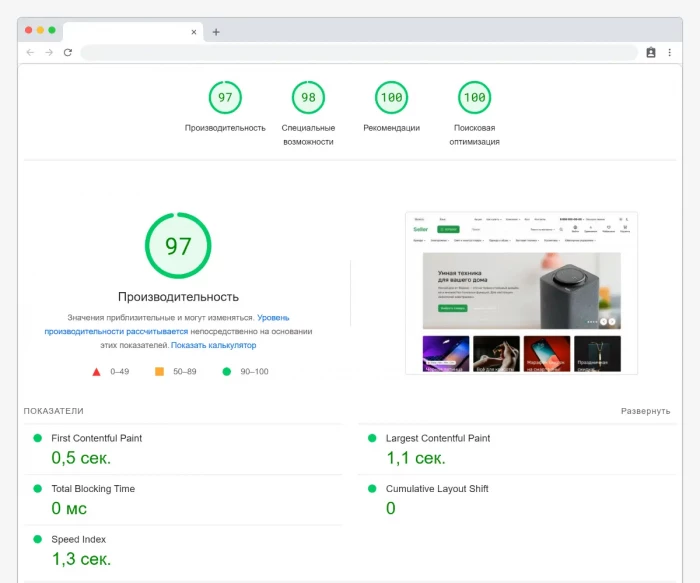700x583 pixels.
Task: Click the large 97 performance gauge
Action: (178, 246)
